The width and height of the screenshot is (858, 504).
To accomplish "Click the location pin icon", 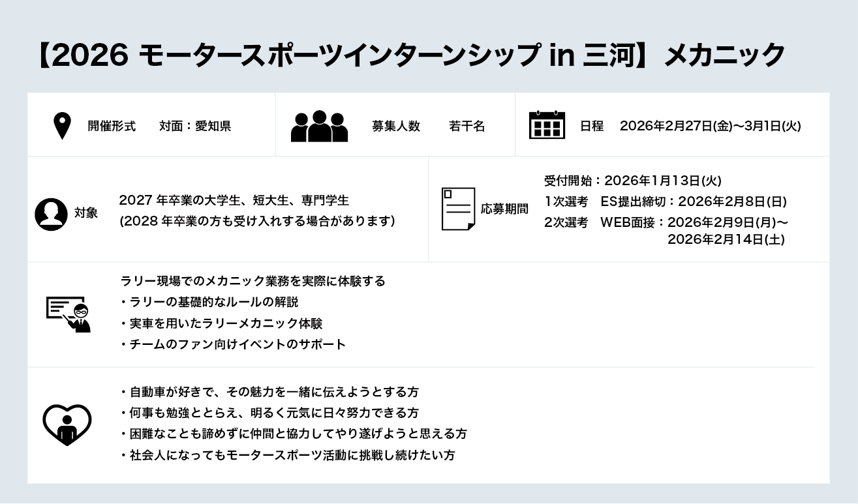I will 62,126.
